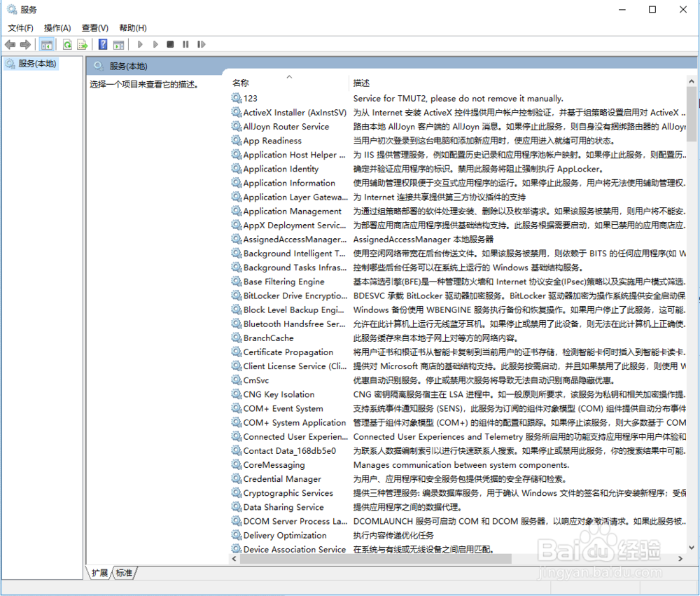Select Application Identity service

pos(458,169)
